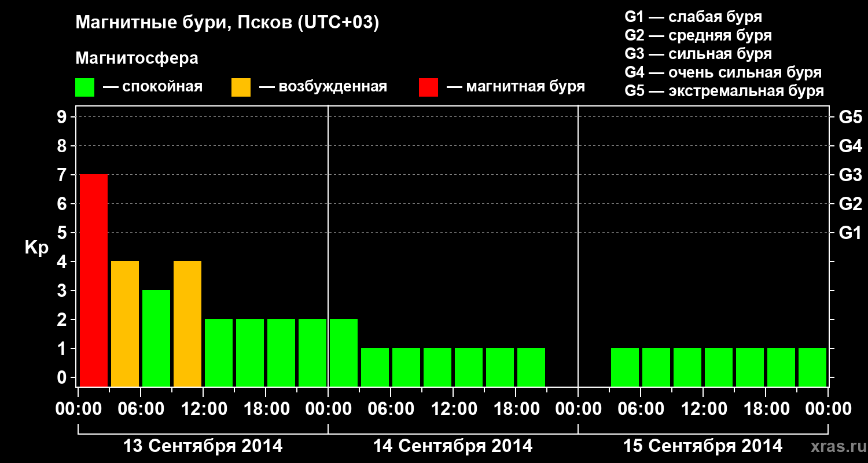
Task: Click the 'G5 — экстремальная буря' line
Action: (x=724, y=91)
